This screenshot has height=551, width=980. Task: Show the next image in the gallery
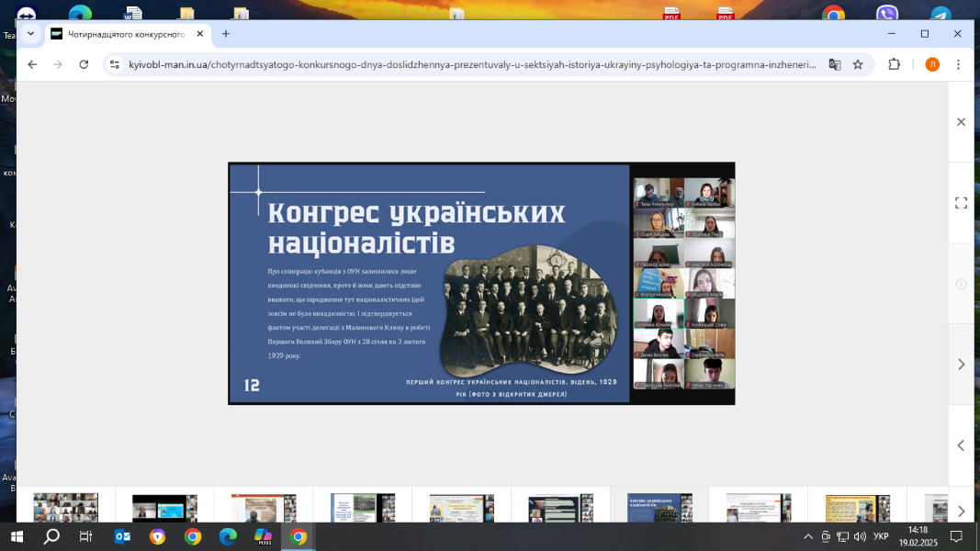(x=961, y=365)
